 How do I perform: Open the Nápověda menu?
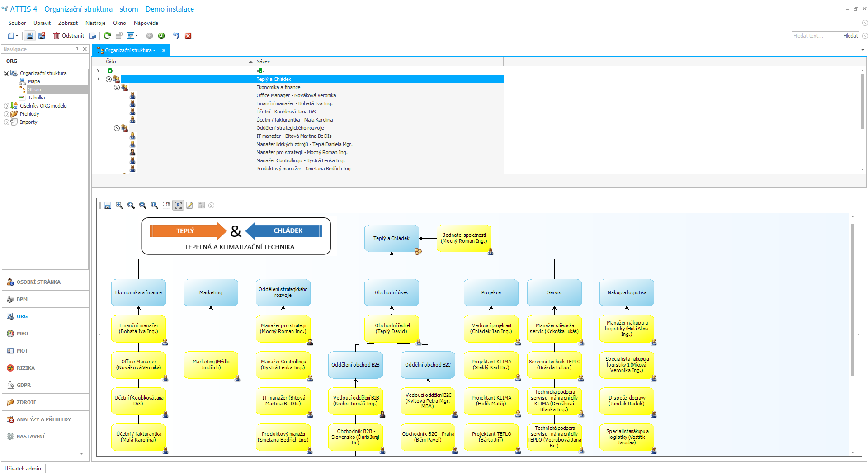pos(146,23)
